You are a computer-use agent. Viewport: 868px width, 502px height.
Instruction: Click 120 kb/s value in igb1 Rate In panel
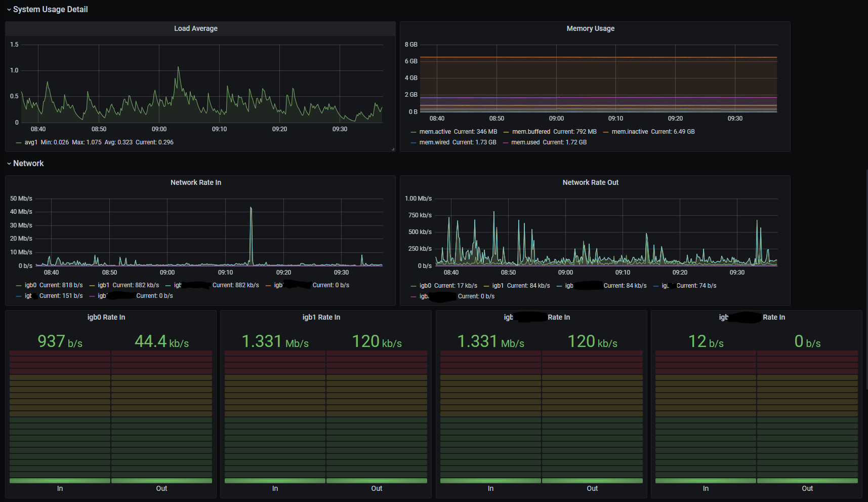[377, 341]
